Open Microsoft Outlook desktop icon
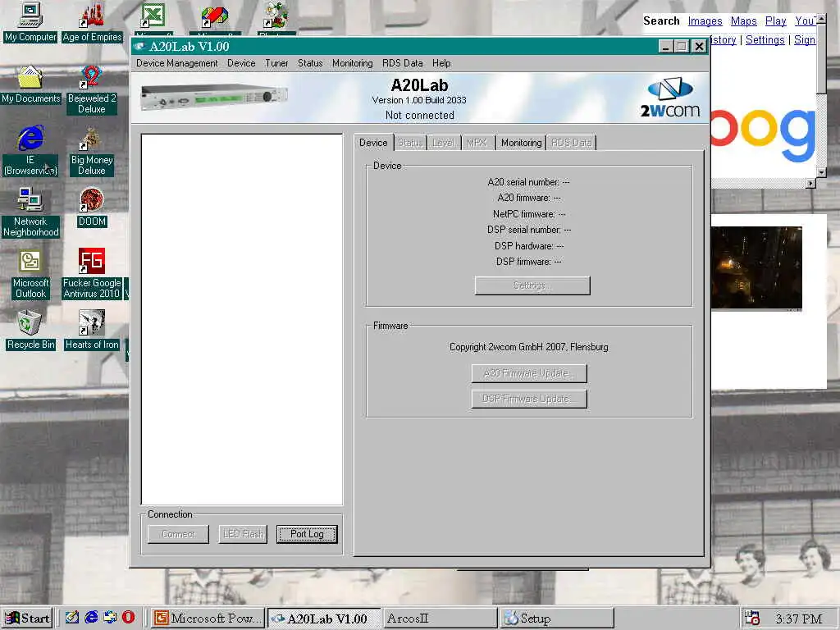This screenshot has width=840, height=630. pos(30,274)
